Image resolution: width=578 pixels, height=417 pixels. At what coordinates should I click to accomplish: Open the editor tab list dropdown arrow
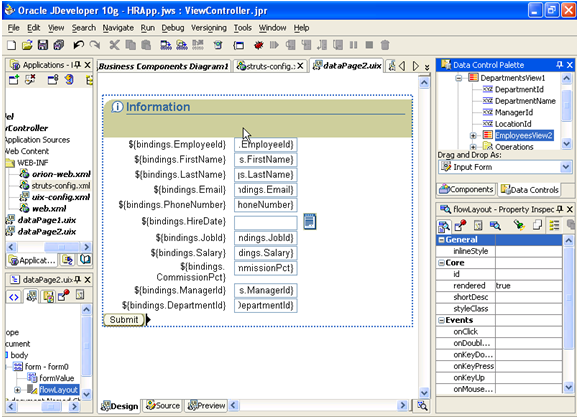(427, 67)
